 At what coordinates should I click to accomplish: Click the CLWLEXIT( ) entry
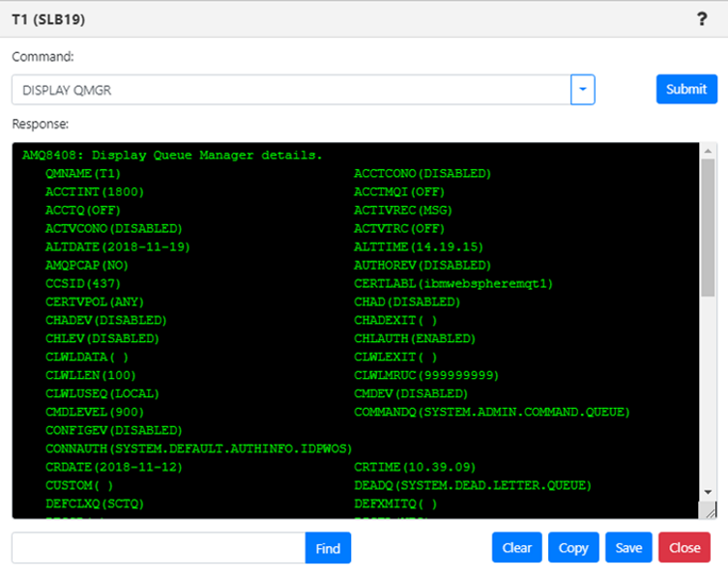pyautogui.click(x=395, y=357)
